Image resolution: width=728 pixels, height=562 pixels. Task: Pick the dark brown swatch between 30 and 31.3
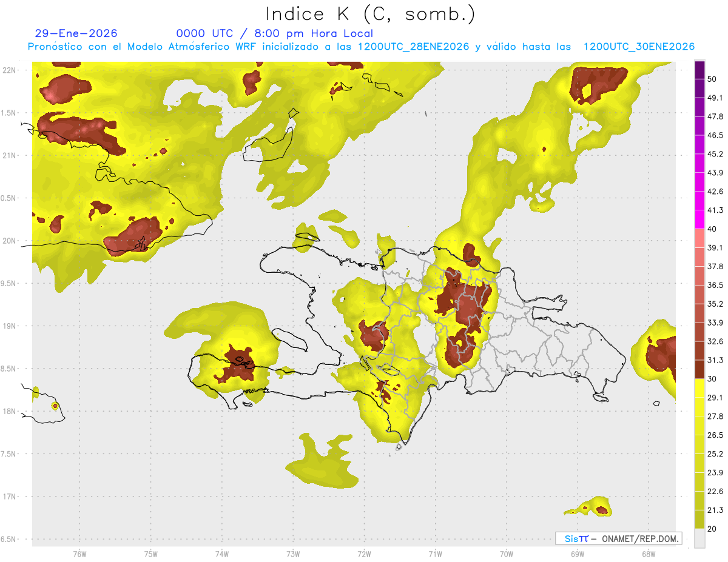[x=699, y=369]
